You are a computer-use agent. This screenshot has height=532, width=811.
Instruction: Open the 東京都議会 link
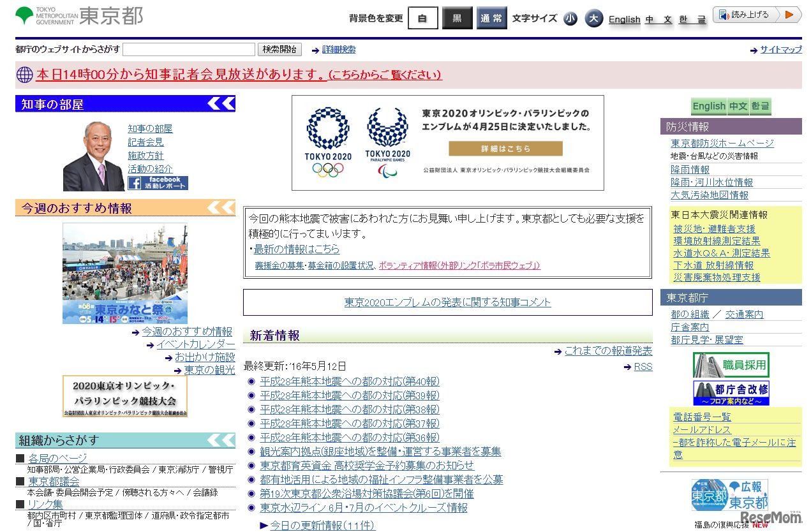(54, 482)
